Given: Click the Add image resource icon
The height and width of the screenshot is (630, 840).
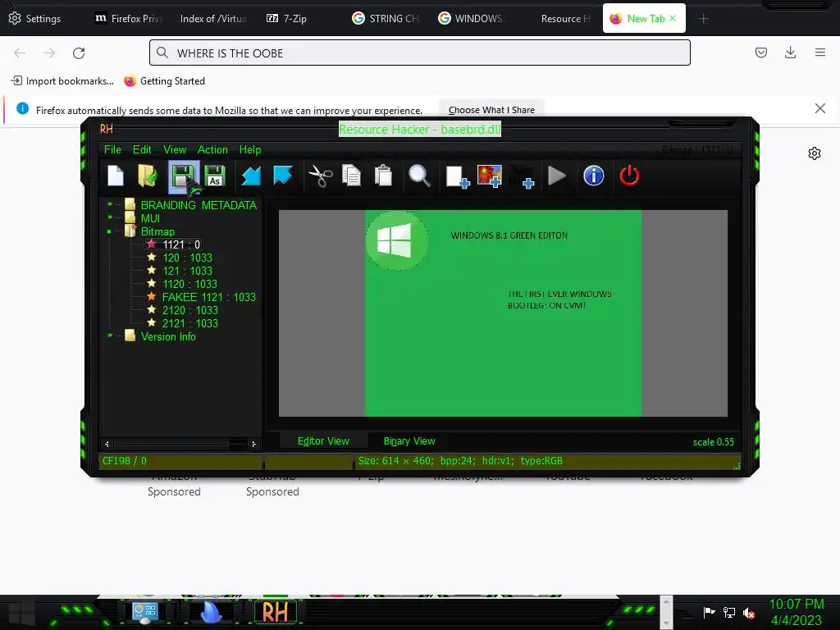Looking at the screenshot, I should [490, 176].
